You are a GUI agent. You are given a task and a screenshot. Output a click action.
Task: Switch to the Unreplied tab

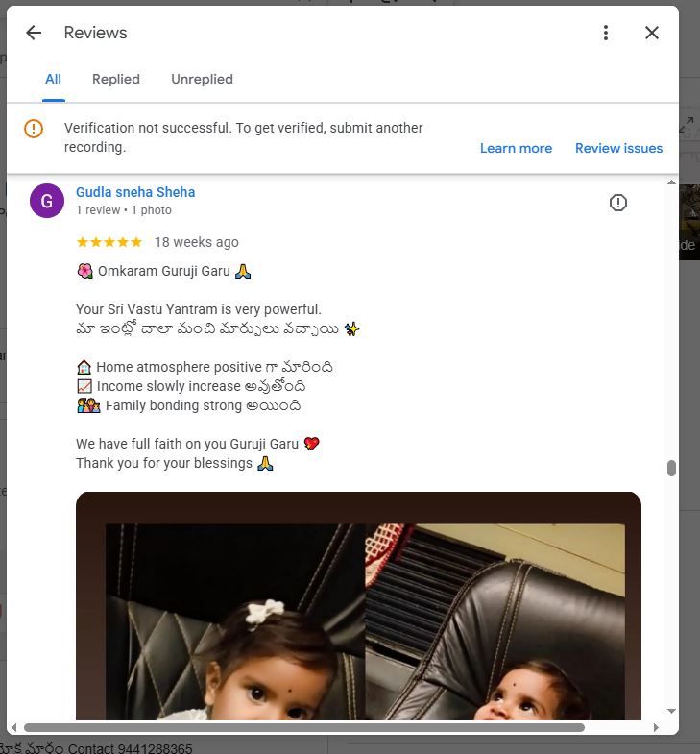202,79
